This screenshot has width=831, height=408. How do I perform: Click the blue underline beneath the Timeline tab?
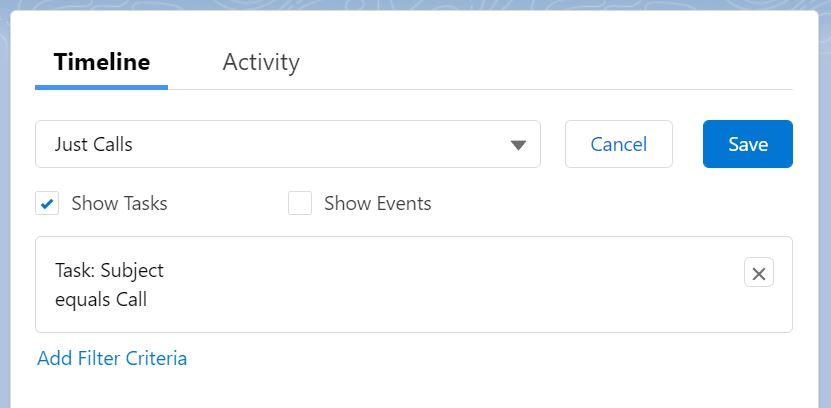(101, 87)
